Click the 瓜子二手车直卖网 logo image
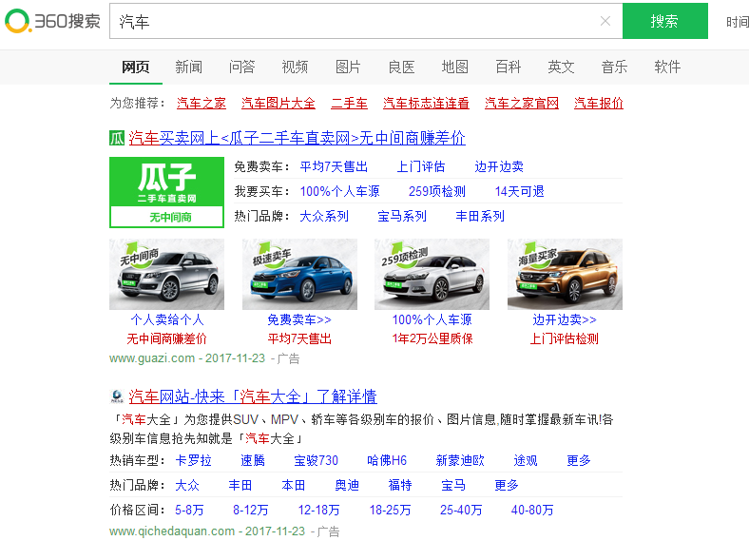749x560 pixels. coord(166,192)
